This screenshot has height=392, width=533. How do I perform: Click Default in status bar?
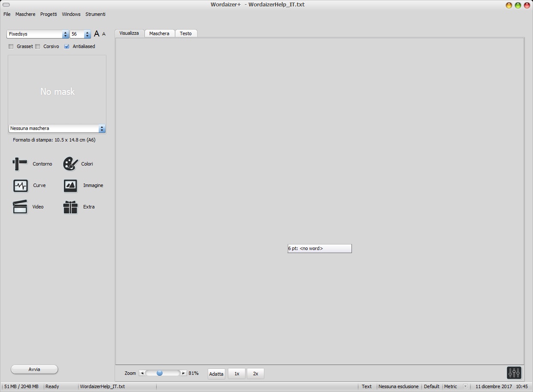click(432, 386)
